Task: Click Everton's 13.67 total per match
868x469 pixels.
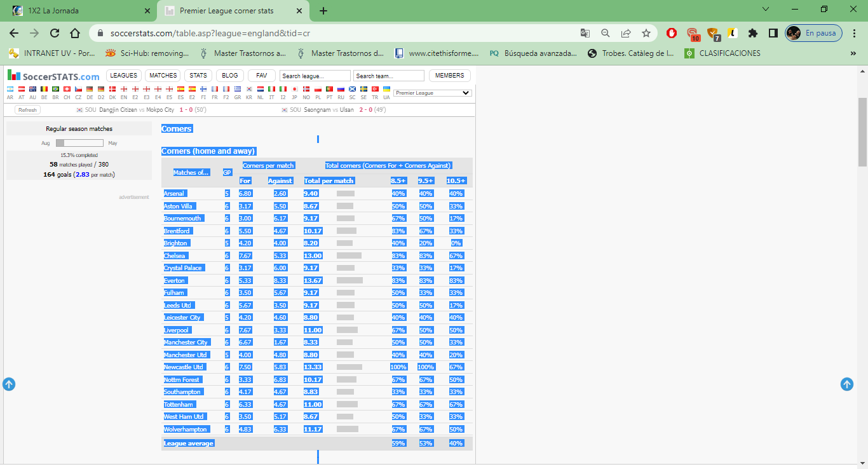Action: click(x=313, y=280)
